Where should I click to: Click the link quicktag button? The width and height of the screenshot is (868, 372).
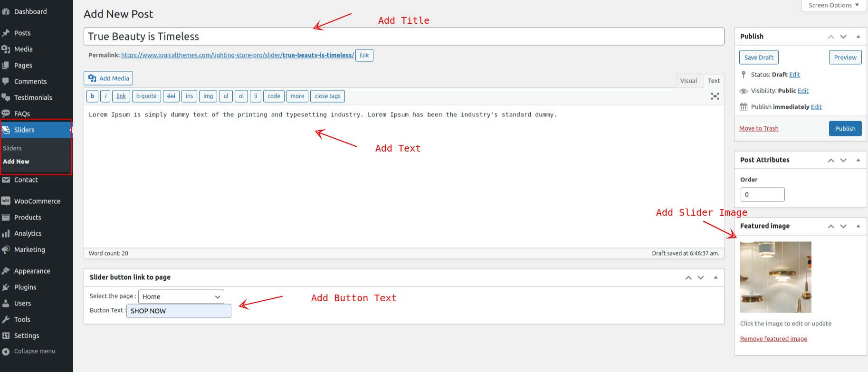click(121, 96)
